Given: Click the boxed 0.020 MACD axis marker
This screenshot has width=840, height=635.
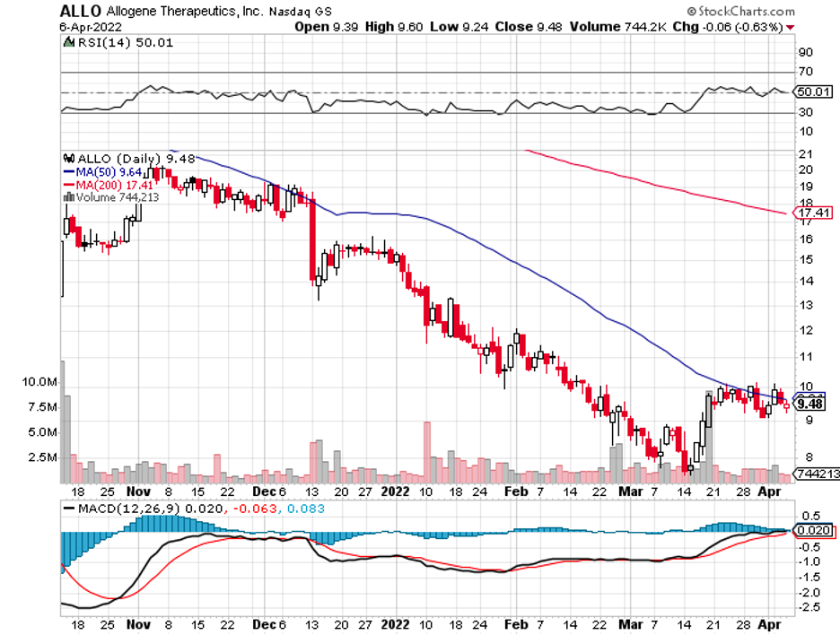Looking at the screenshot, I should [x=813, y=530].
